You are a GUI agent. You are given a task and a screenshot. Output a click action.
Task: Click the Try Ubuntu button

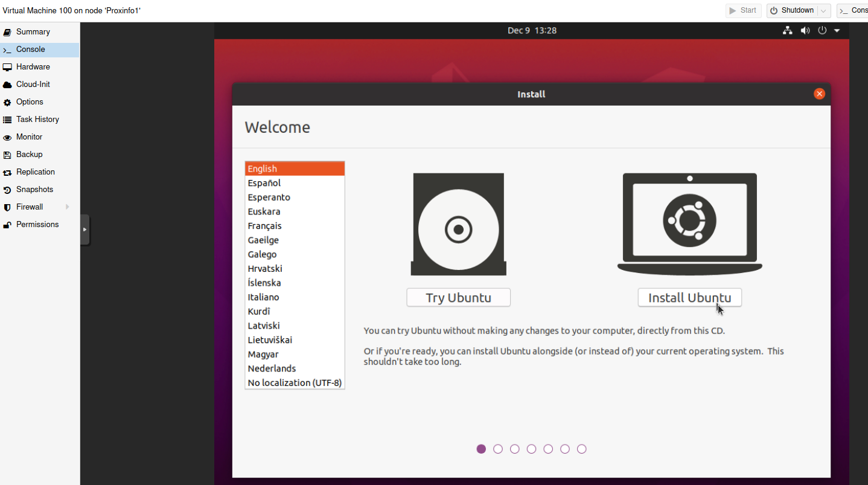click(x=459, y=298)
